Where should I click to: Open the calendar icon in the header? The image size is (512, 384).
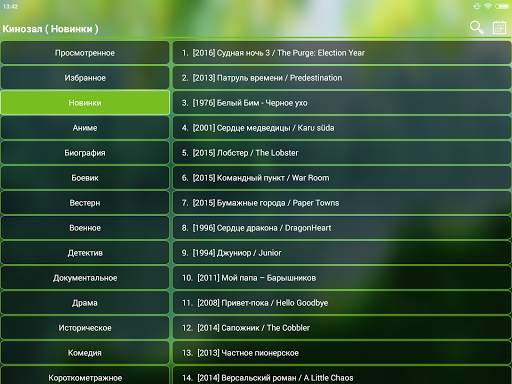pos(499,28)
